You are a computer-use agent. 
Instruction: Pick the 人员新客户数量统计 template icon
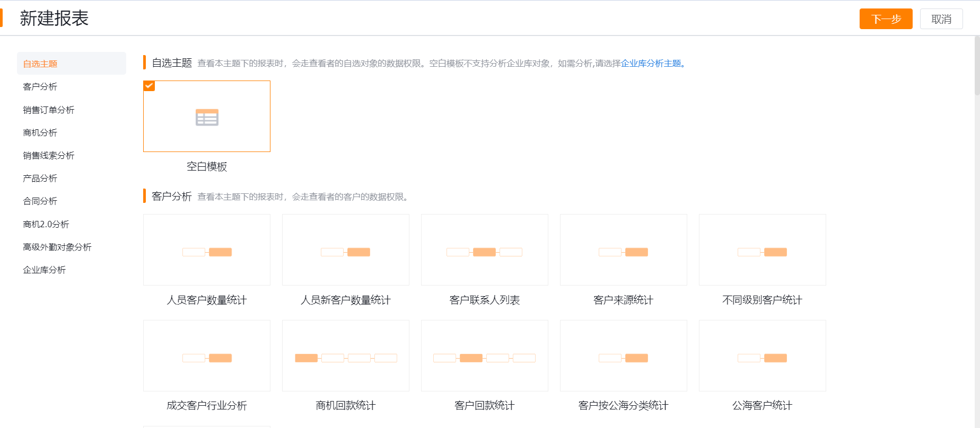(x=346, y=252)
